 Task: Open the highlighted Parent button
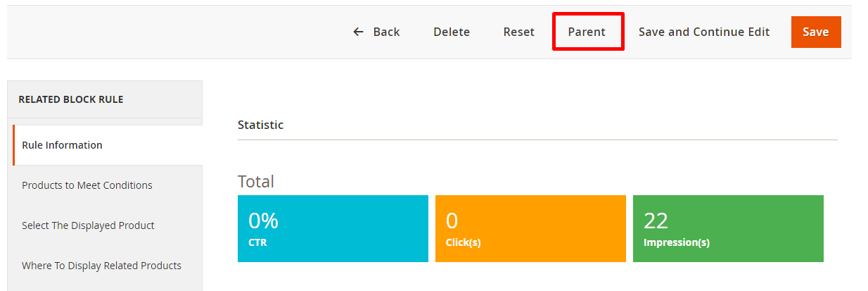pos(587,32)
